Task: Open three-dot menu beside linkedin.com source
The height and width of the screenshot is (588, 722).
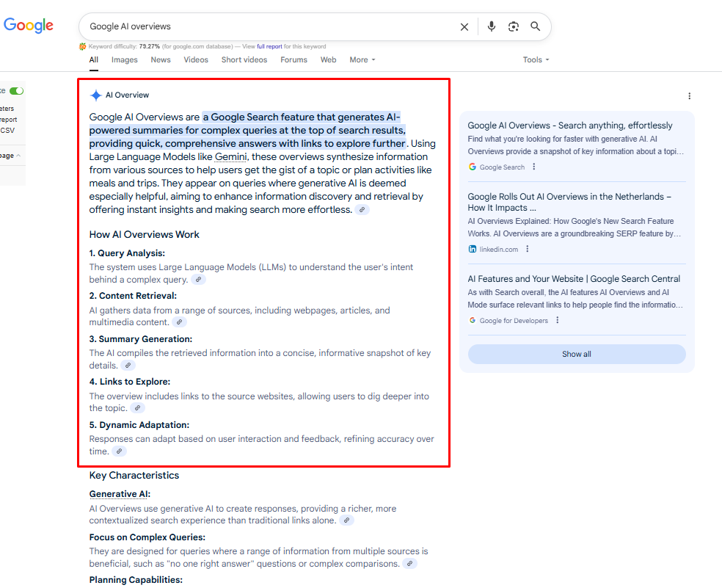Action: pos(528,249)
